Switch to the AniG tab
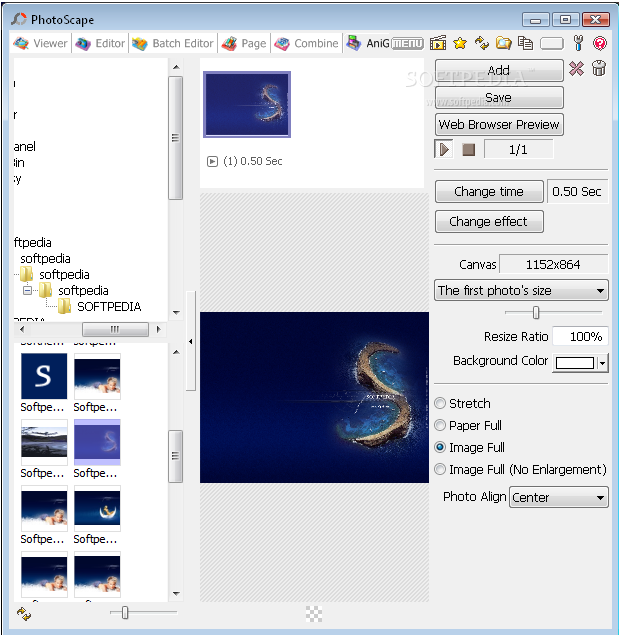This screenshot has width=619, height=635. pos(368,43)
